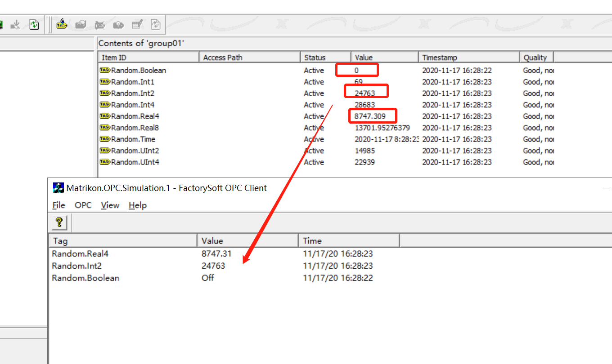Sort by the Item ID column header
612x364 pixels.
point(148,58)
